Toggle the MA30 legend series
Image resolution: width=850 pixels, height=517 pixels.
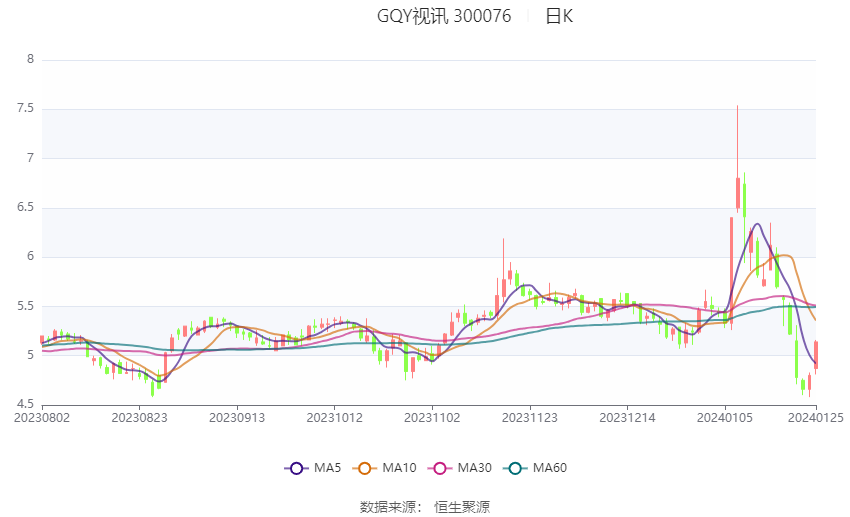(x=460, y=468)
